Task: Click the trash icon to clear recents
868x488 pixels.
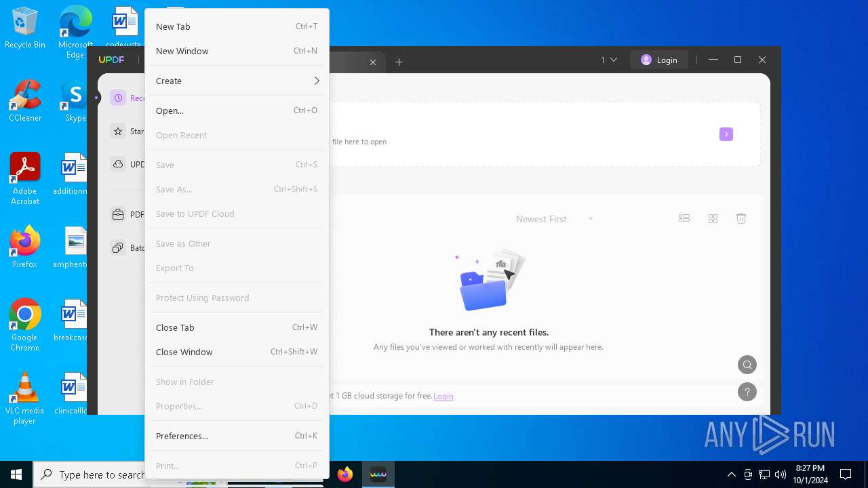Action: point(741,218)
